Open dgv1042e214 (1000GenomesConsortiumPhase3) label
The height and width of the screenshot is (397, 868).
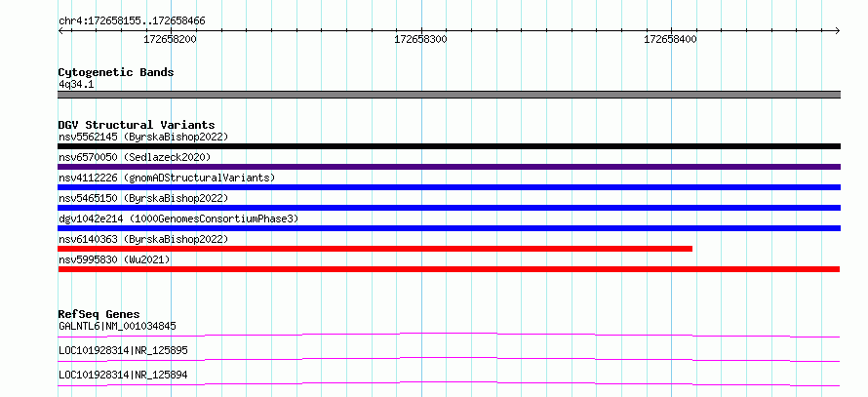point(178,218)
